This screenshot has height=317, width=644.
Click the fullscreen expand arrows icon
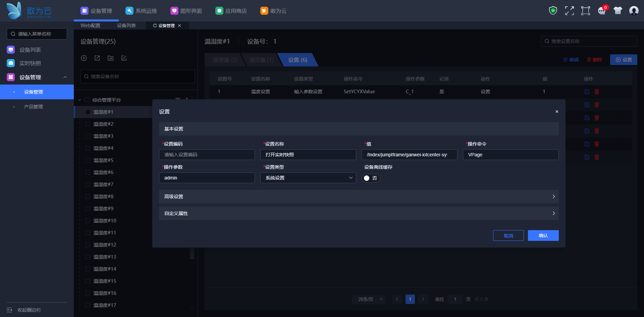pos(569,11)
